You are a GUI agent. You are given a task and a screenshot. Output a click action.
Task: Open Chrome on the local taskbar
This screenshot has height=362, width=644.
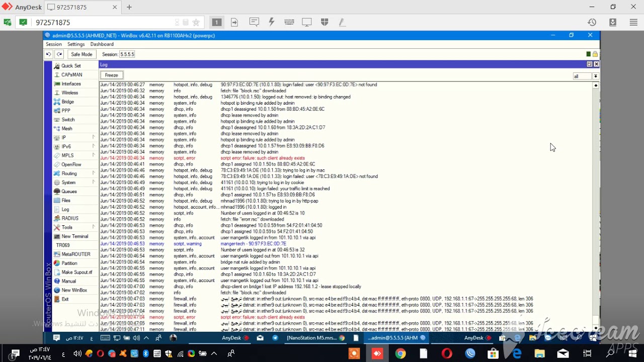point(400,354)
